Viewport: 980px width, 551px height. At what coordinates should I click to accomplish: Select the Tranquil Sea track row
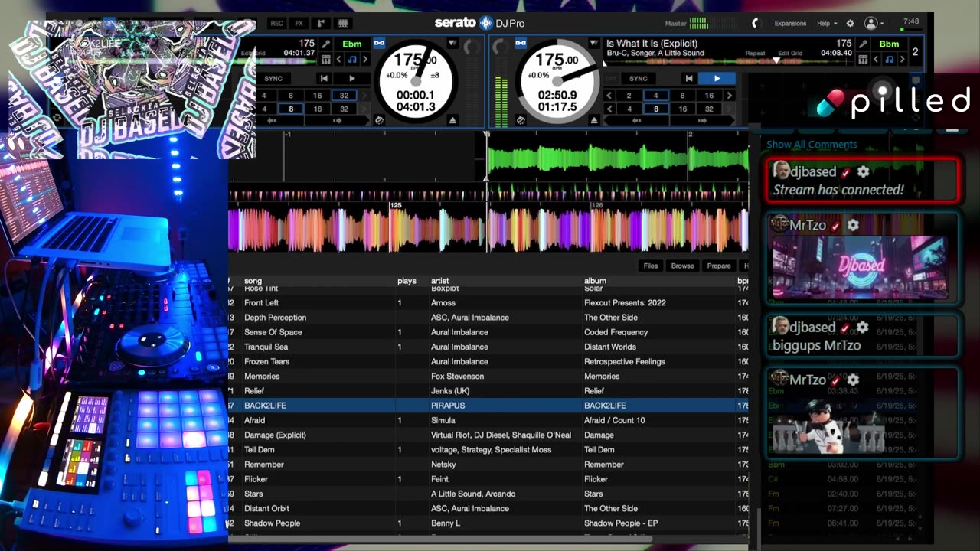coord(488,347)
